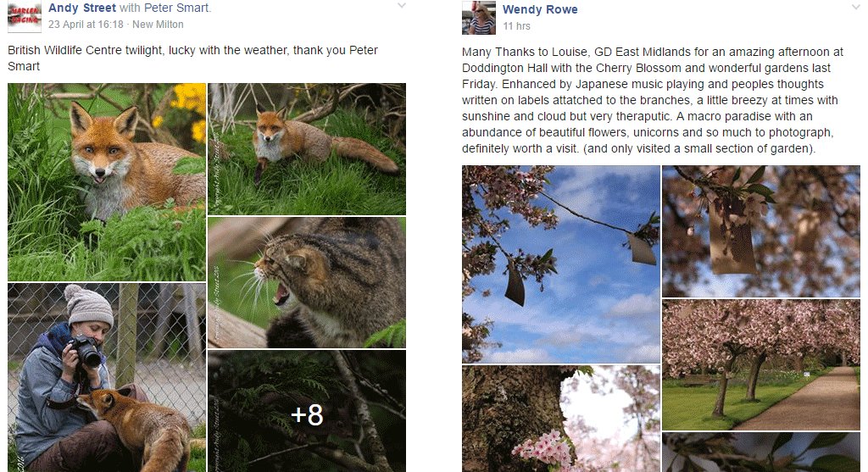This screenshot has height=472, width=868.
Task: Expand Wendy Rowe post options arrow
Action: pos(855,7)
